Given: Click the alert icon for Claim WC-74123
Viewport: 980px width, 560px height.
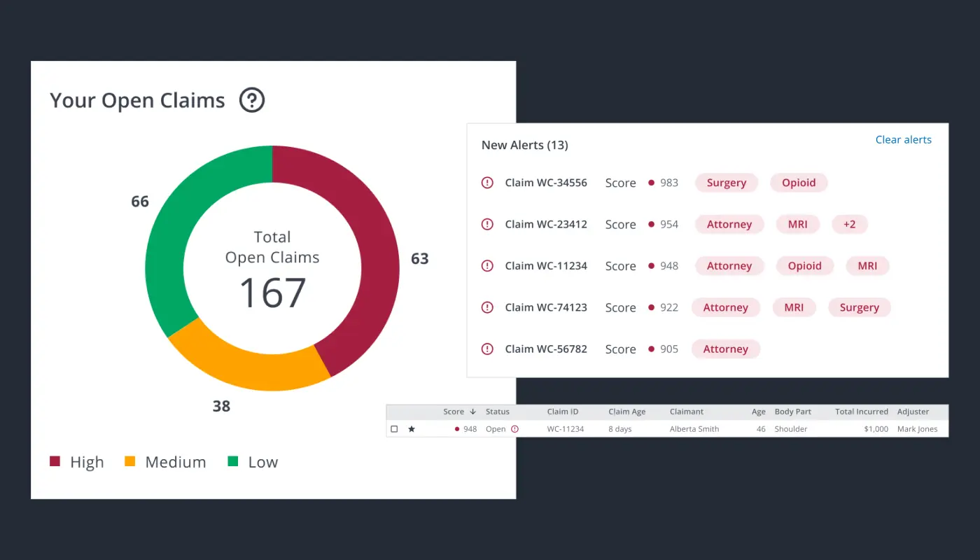Looking at the screenshot, I should (x=487, y=307).
